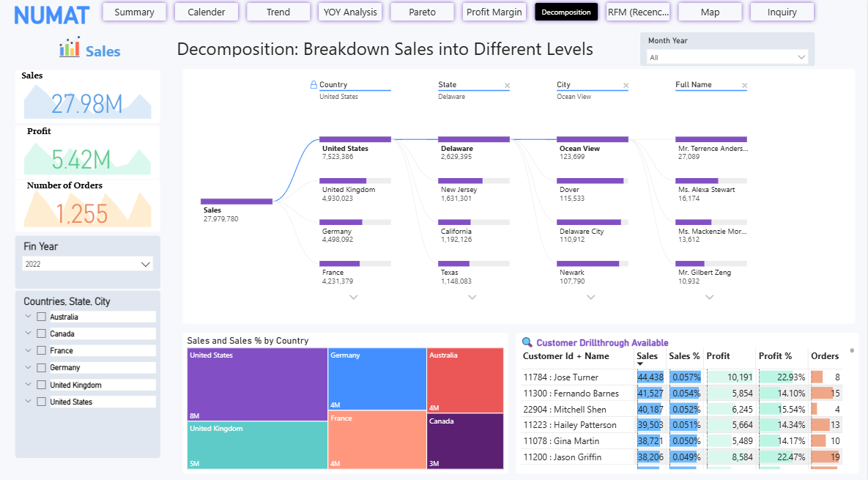Sort by the Orders column header

pyautogui.click(x=825, y=356)
